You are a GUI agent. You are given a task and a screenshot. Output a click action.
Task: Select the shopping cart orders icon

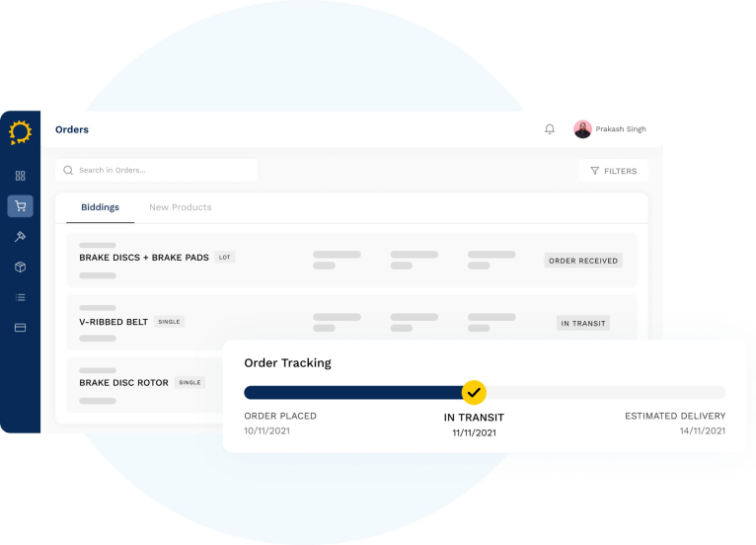coord(21,206)
